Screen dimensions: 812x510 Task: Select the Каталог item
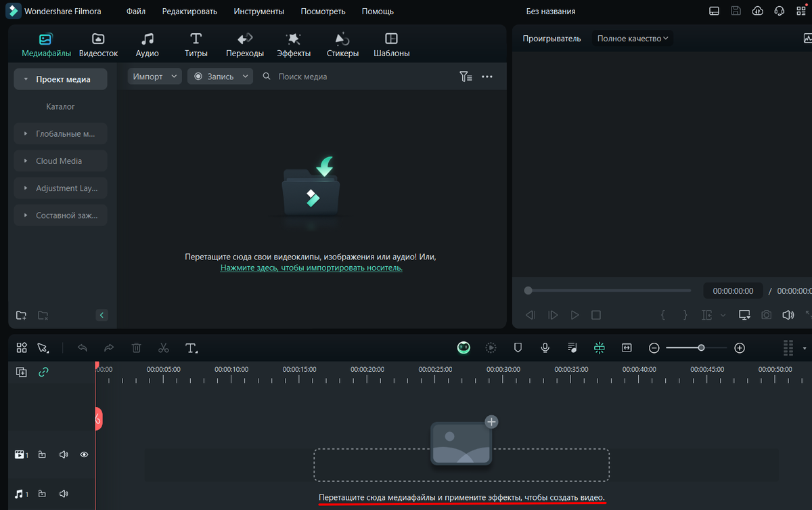(x=60, y=106)
